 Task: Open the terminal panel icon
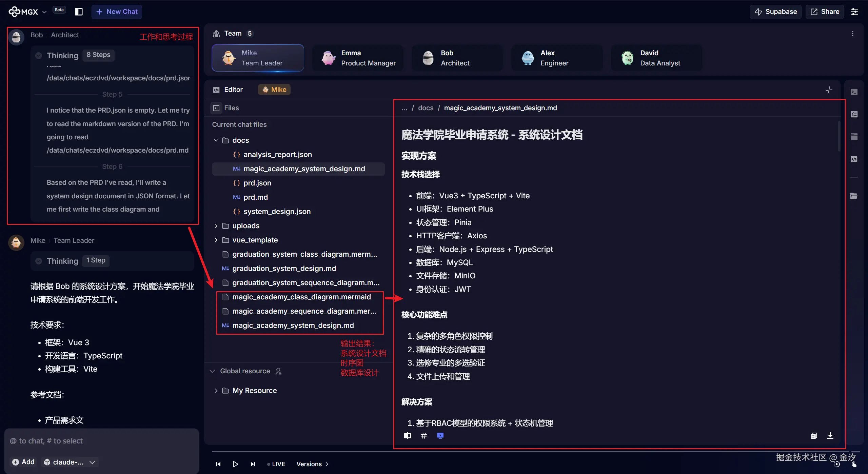(854, 92)
